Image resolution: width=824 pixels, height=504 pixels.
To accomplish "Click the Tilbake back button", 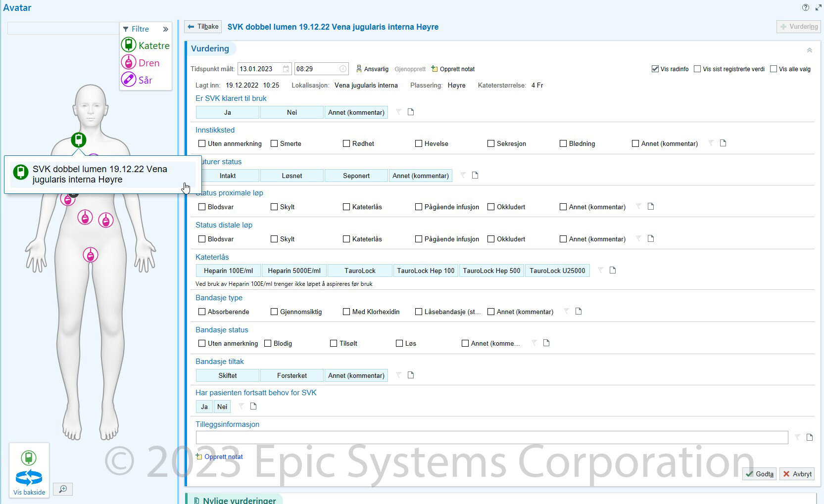I will [203, 27].
